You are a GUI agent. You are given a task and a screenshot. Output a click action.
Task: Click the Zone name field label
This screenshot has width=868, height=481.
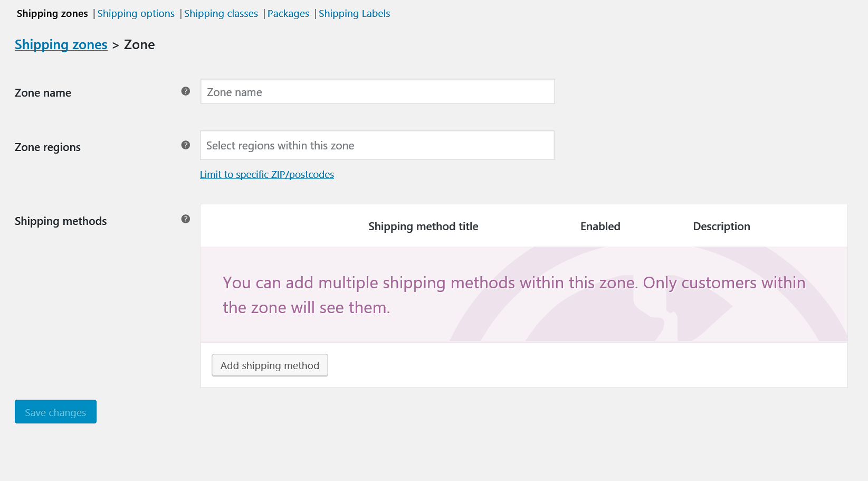pyautogui.click(x=43, y=93)
